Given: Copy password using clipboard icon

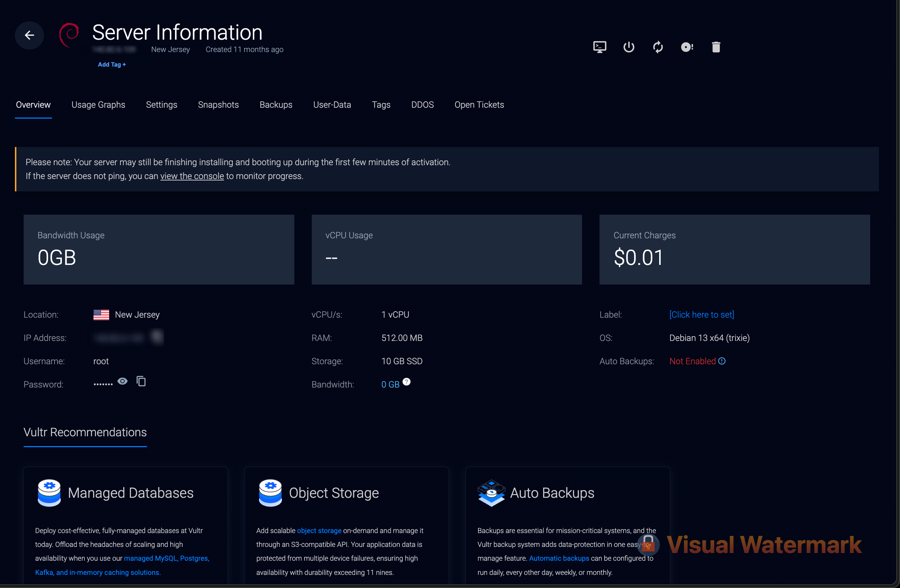Looking at the screenshot, I should pyautogui.click(x=141, y=381).
